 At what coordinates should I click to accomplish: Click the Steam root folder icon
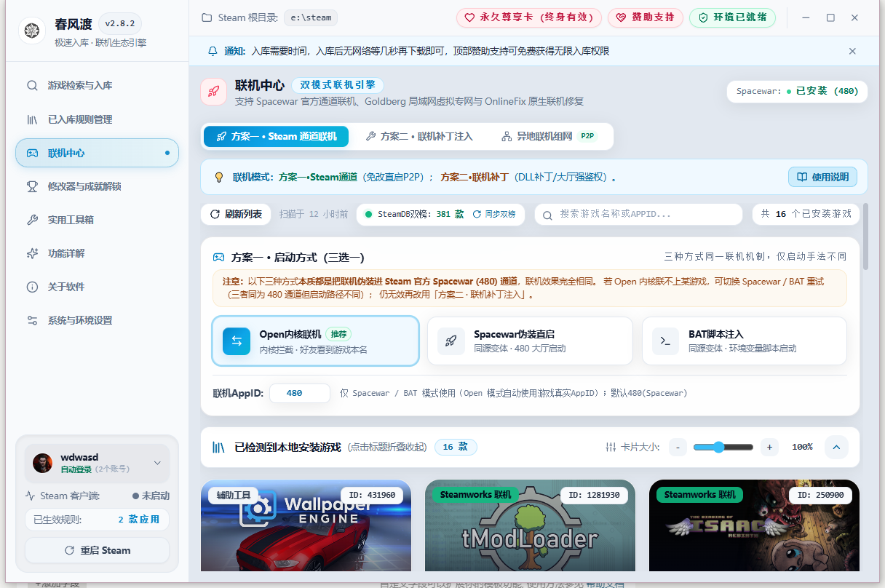(207, 17)
